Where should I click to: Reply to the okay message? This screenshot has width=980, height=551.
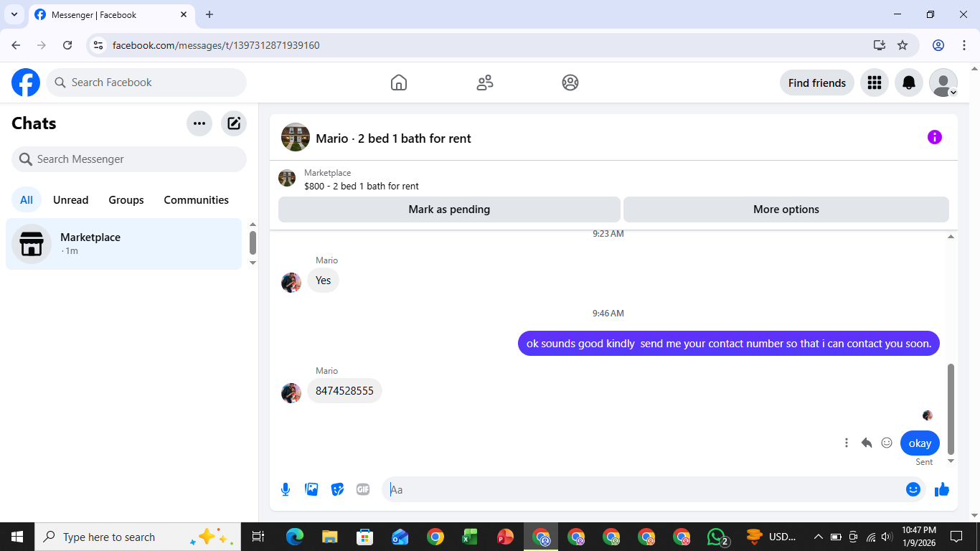tap(867, 443)
